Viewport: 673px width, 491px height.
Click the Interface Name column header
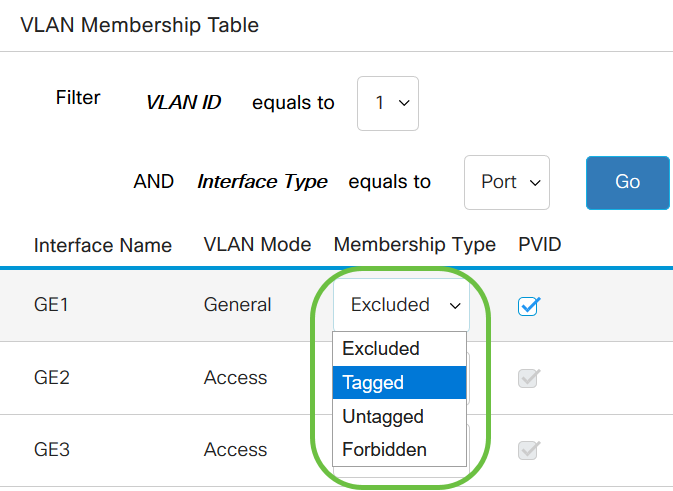coord(103,245)
